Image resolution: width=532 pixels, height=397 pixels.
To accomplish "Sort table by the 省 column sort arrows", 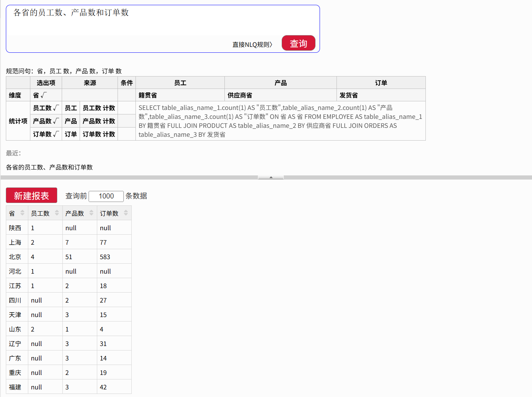I will (22, 213).
